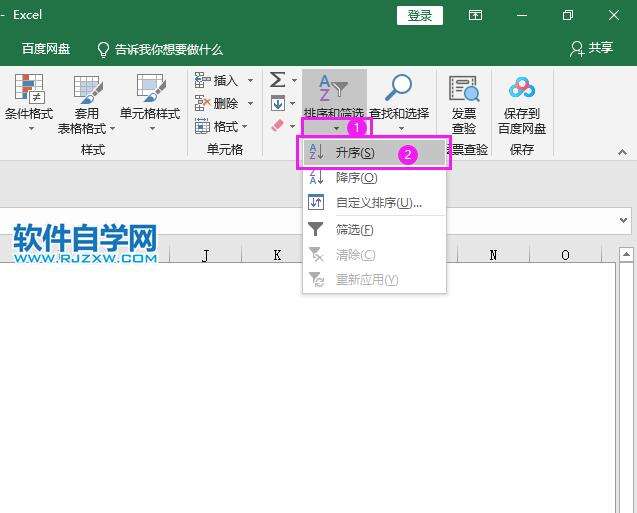This screenshot has height=513, width=637.
Task: Select column N header
Action: point(493,255)
